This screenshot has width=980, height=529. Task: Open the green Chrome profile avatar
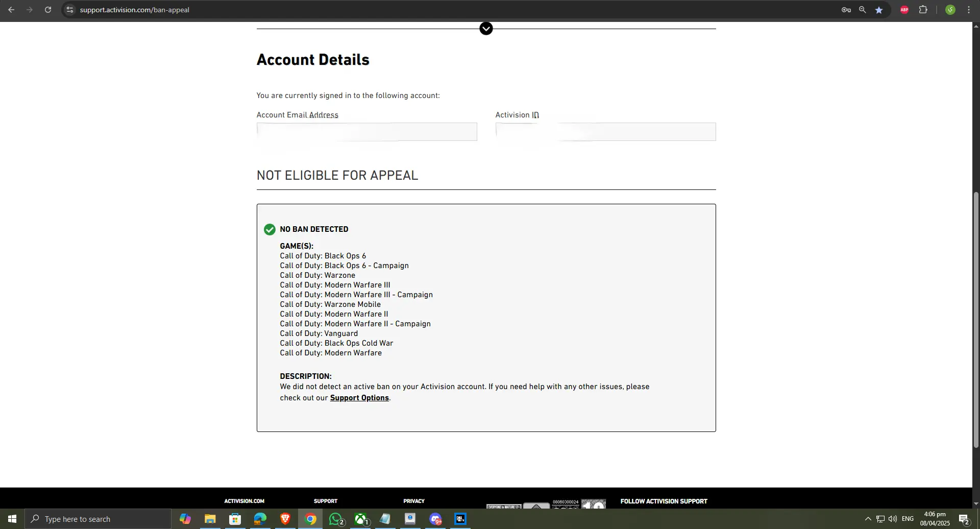(x=950, y=10)
